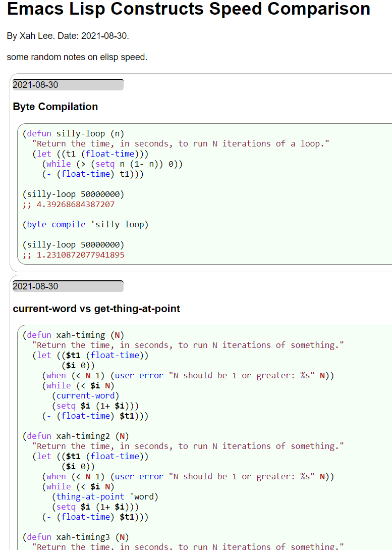Click the heading 'current-word vs get-thing-at-point'
The height and width of the screenshot is (550, 392).
[x=96, y=308]
